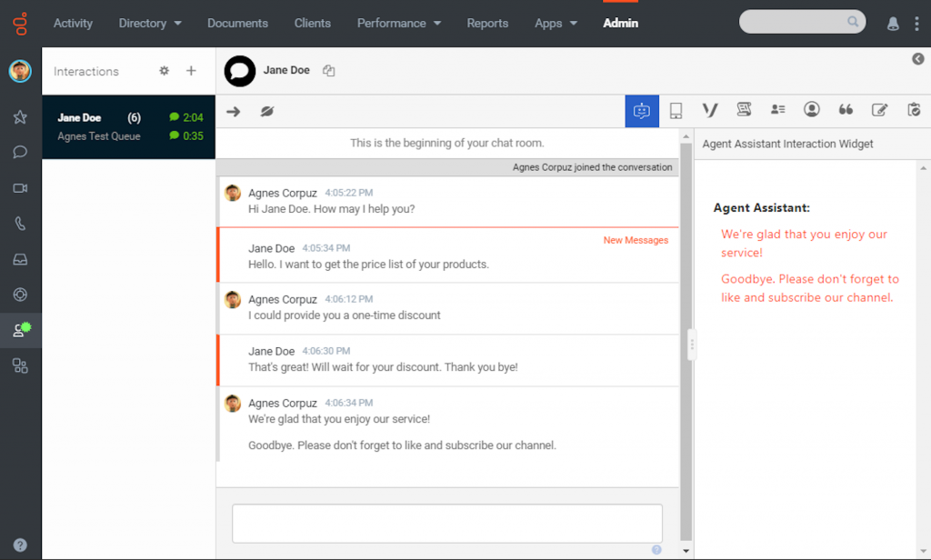Expand the Apps dropdown menu
The width and height of the screenshot is (931, 560).
[556, 23]
